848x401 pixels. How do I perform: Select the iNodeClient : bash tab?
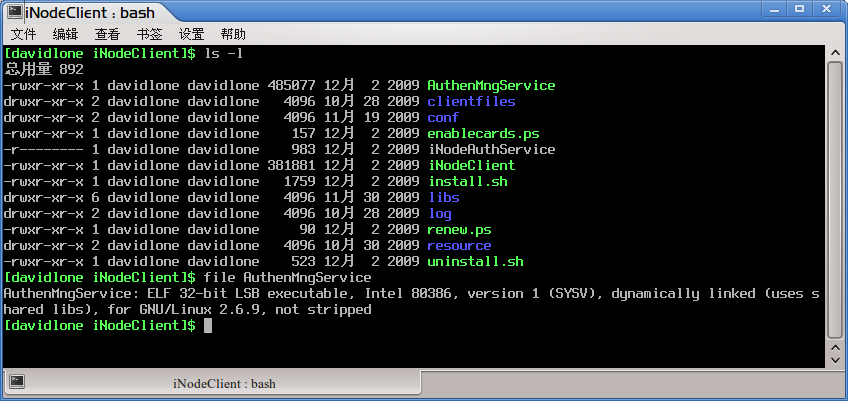tap(212, 383)
